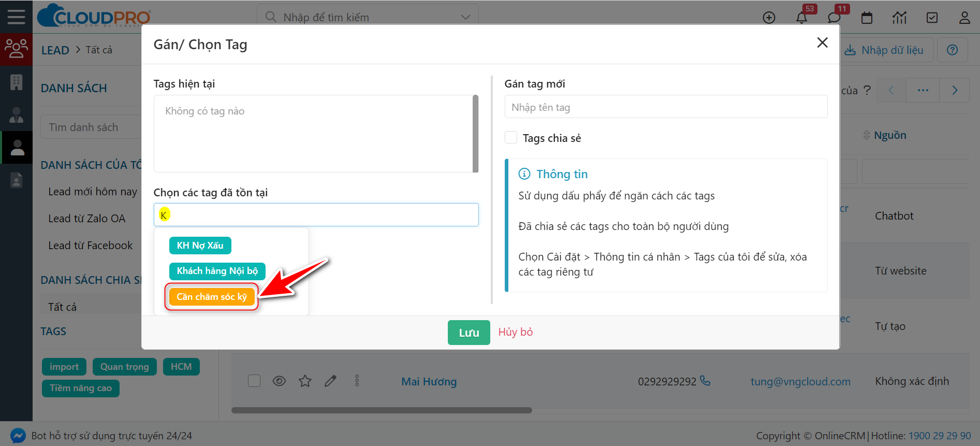
Task: Pick the Khách hàng Nội bộ tag
Action: 217,271
